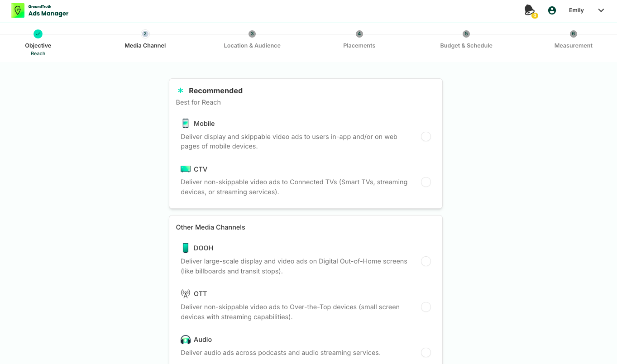
Task: Click the OTT antenna icon
Action: click(186, 294)
